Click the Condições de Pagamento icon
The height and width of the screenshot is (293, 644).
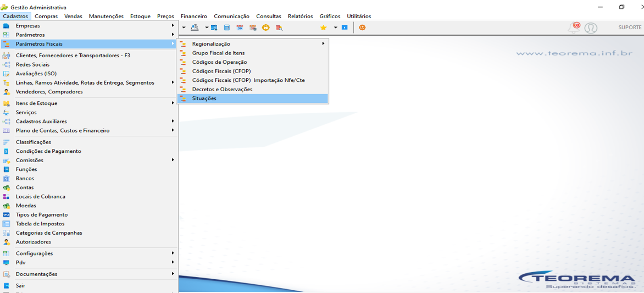(6, 151)
